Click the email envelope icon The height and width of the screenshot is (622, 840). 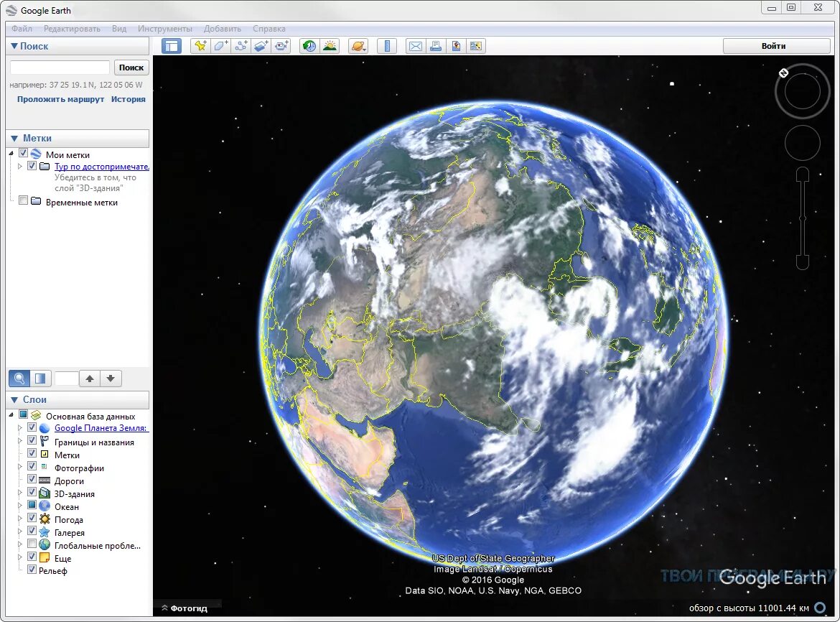tap(415, 46)
